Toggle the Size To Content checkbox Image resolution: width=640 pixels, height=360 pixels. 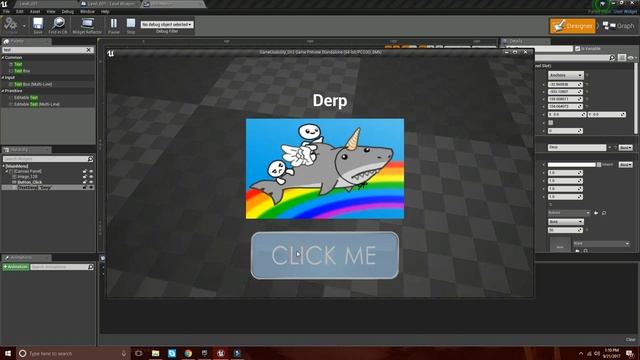click(x=551, y=122)
